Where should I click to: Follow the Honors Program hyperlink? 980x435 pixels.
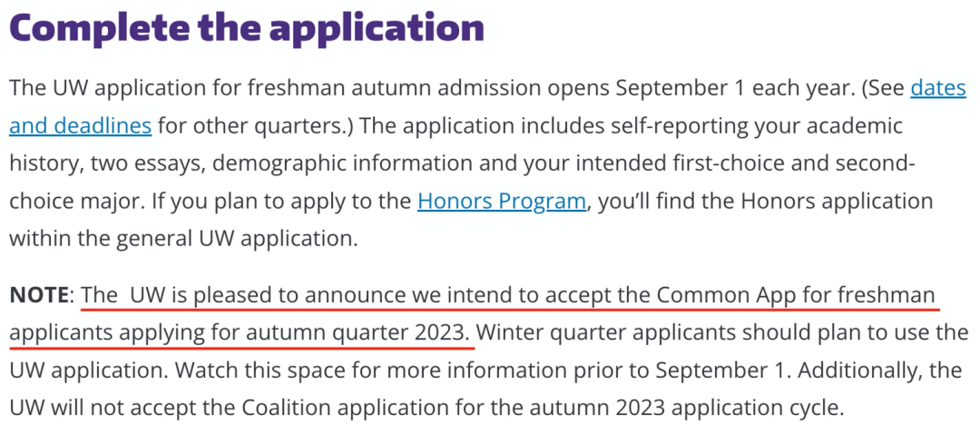pyautogui.click(x=501, y=201)
